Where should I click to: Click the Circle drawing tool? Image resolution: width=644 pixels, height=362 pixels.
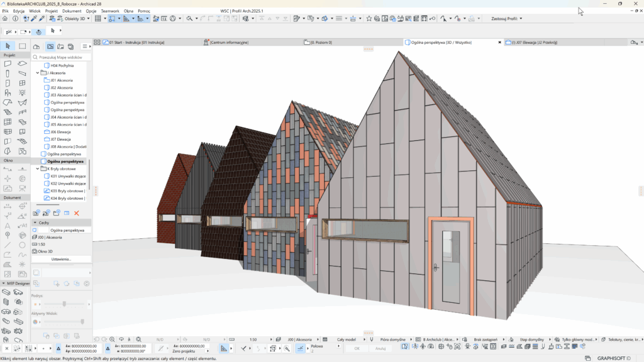(x=22, y=244)
